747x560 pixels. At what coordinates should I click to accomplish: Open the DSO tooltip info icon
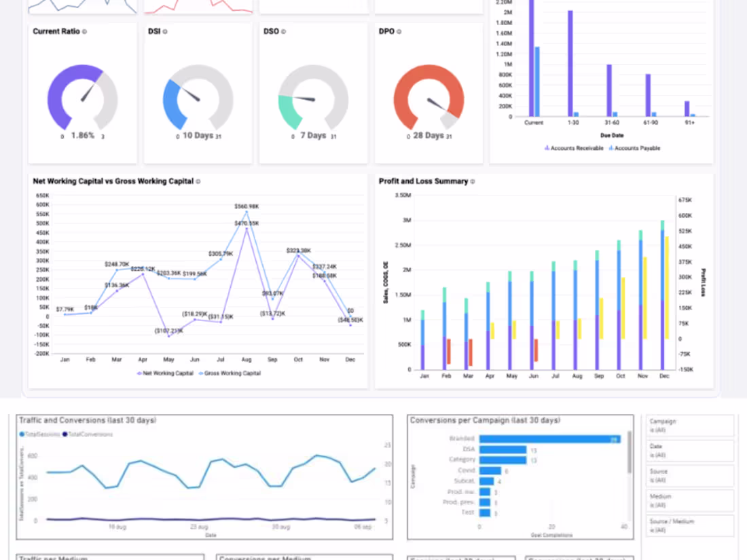tap(282, 31)
